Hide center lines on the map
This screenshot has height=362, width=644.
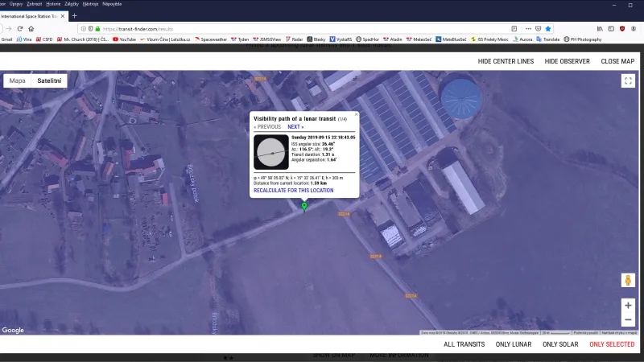506,61
